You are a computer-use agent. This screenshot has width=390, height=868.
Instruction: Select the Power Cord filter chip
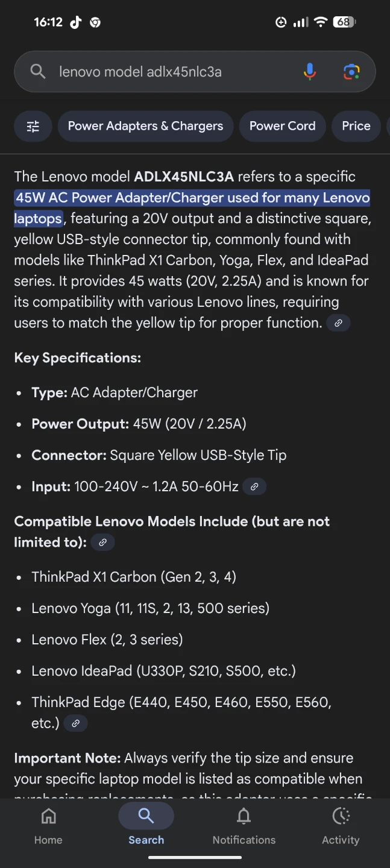coord(282,126)
